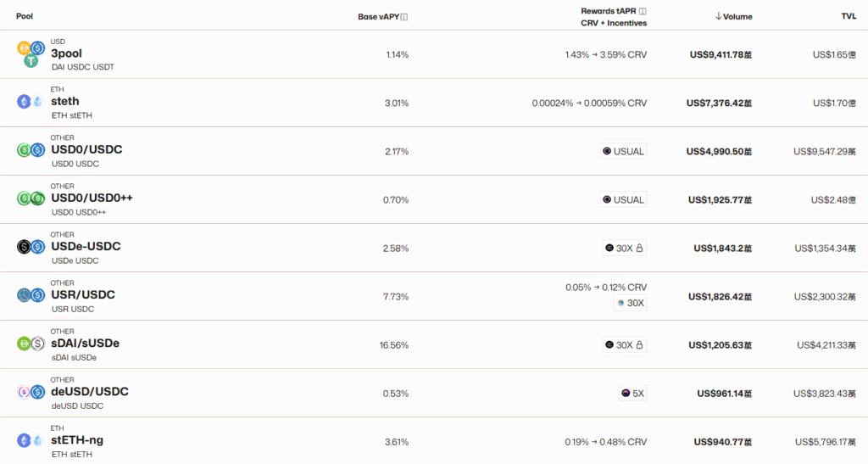868x464 pixels.
Task: Sort by Pool column header
Action: (x=25, y=17)
